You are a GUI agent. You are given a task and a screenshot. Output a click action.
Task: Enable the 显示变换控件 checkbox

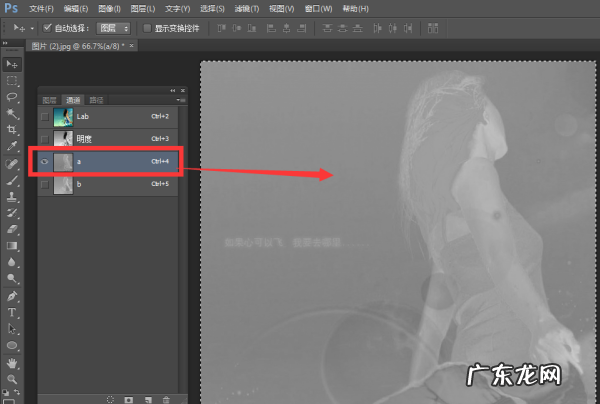pos(147,27)
